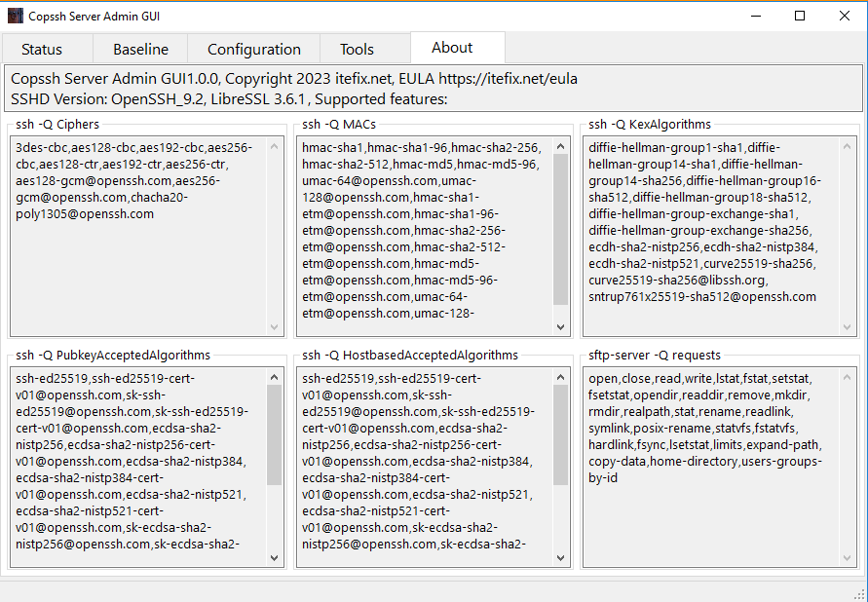
Task: Click the https://itefix.net/eula text
Action: tap(508, 79)
